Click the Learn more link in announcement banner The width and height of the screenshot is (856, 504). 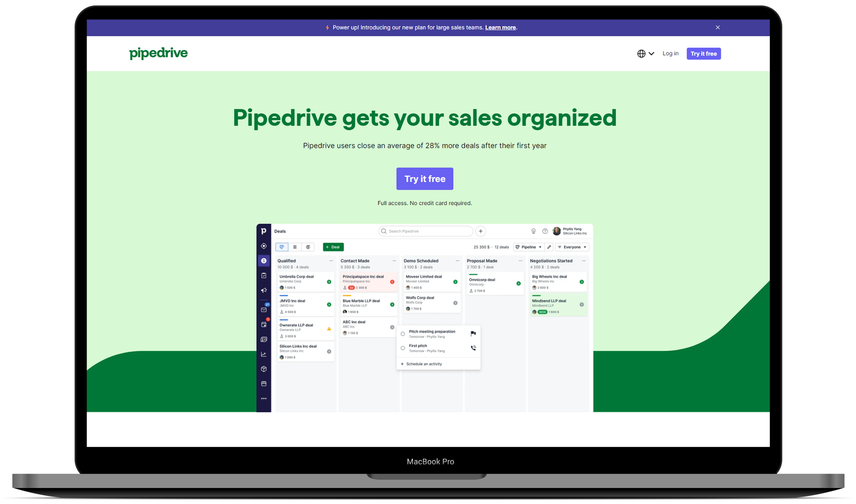click(x=501, y=27)
